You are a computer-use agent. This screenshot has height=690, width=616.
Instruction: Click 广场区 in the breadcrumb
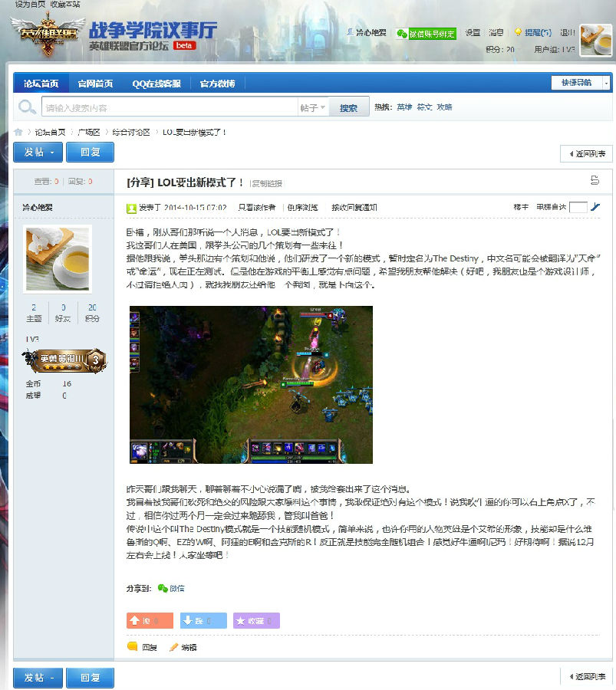click(89, 132)
